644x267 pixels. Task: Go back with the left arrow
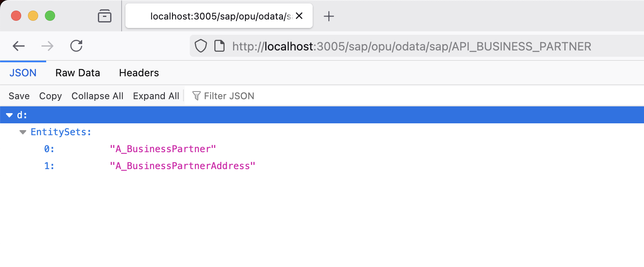pyautogui.click(x=19, y=46)
